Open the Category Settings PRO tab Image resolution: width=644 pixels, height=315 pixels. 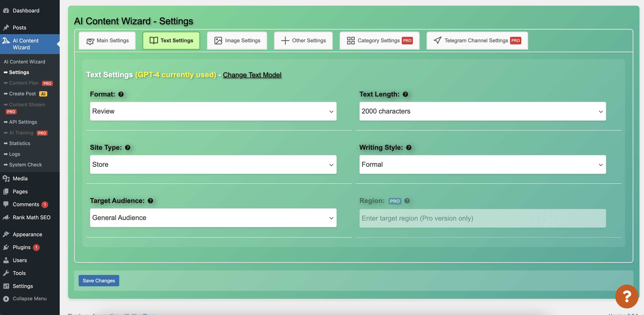379,40
